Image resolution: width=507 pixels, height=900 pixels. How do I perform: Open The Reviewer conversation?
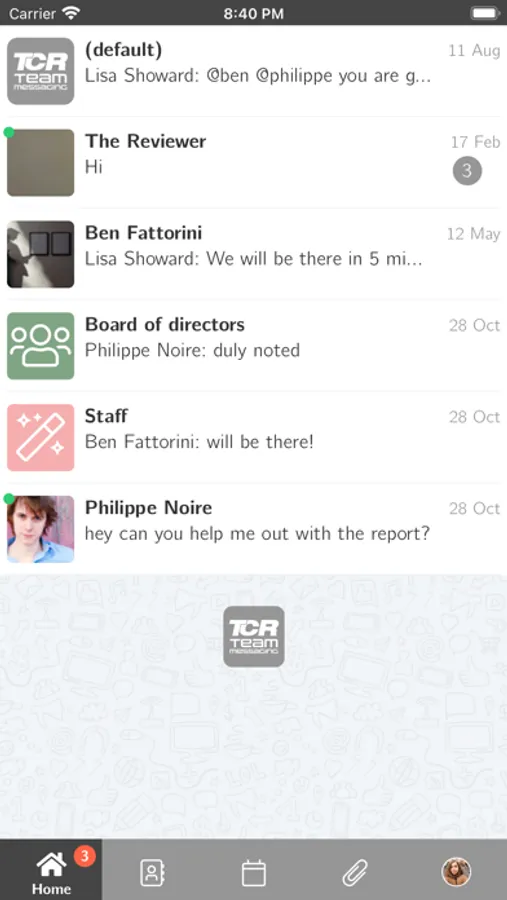(x=253, y=162)
